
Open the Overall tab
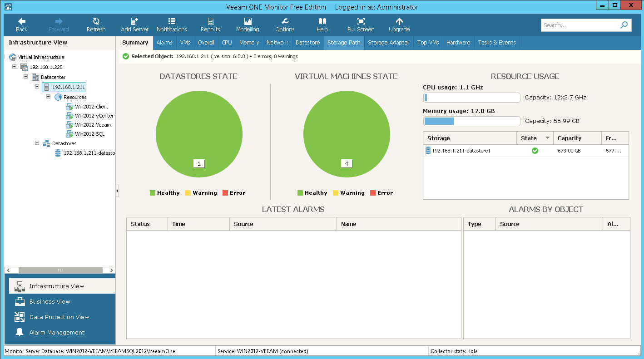coord(206,43)
